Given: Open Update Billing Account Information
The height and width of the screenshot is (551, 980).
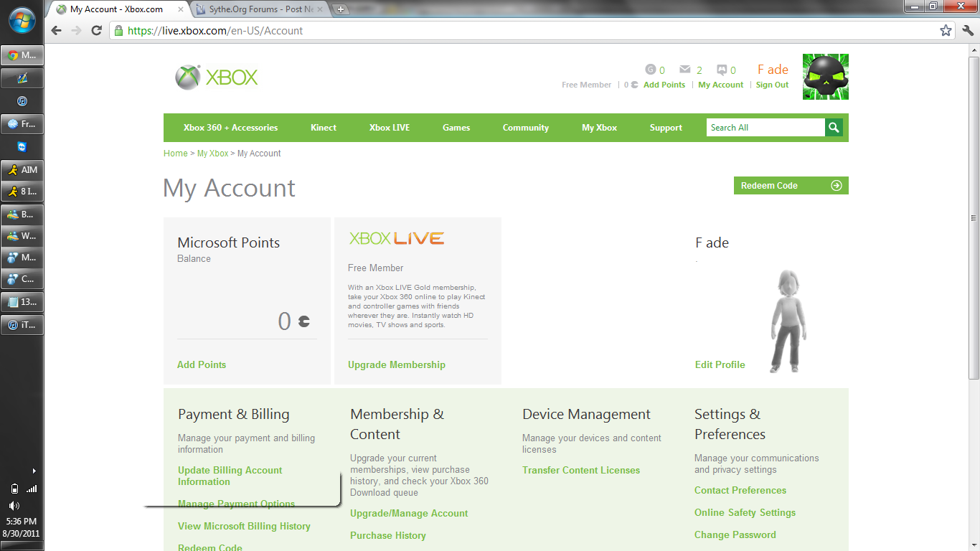Looking at the screenshot, I should [230, 476].
